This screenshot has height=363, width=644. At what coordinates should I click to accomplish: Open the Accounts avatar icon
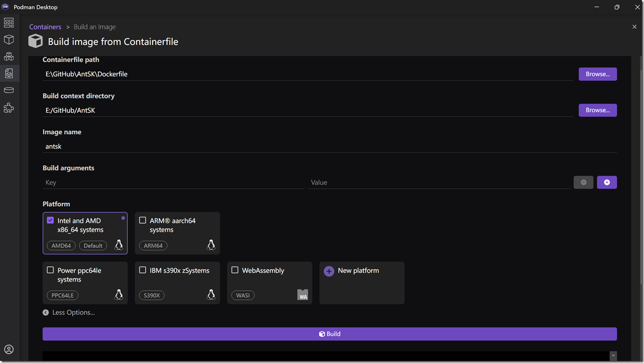[x=9, y=349]
